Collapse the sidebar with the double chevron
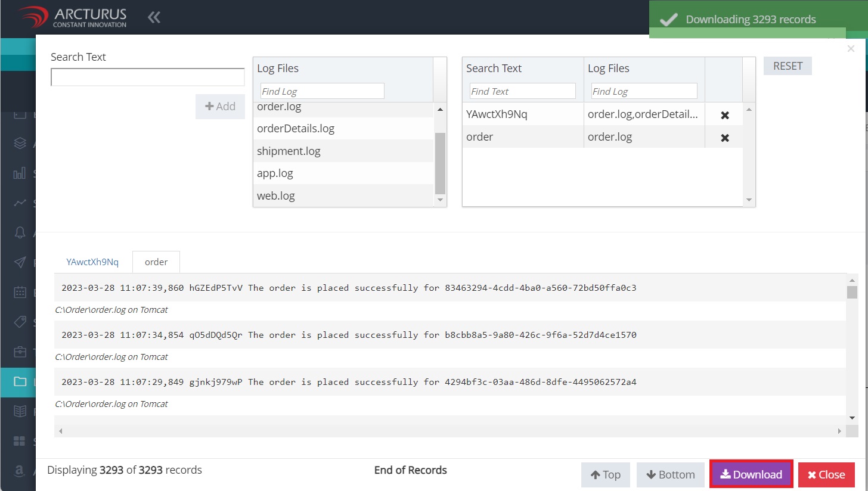The width and height of the screenshot is (868, 491). (154, 17)
